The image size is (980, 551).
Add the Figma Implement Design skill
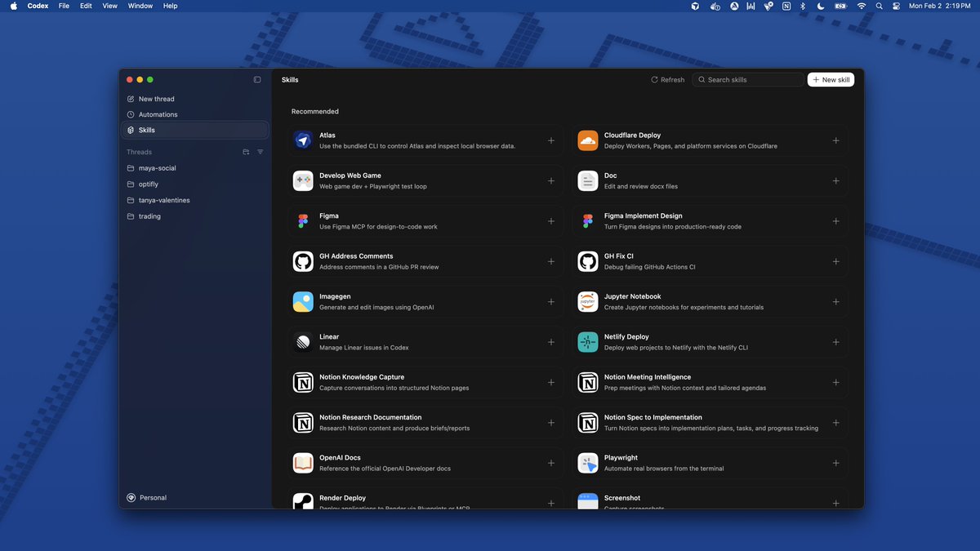(835, 221)
